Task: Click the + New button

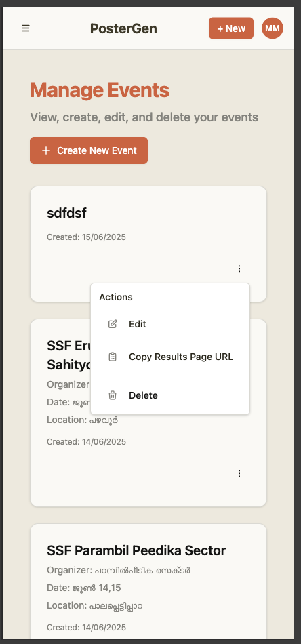Action: (231, 28)
